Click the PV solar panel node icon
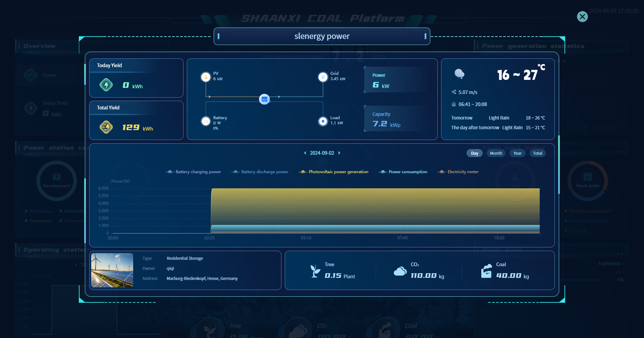This screenshot has height=338, width=644. 206,77
